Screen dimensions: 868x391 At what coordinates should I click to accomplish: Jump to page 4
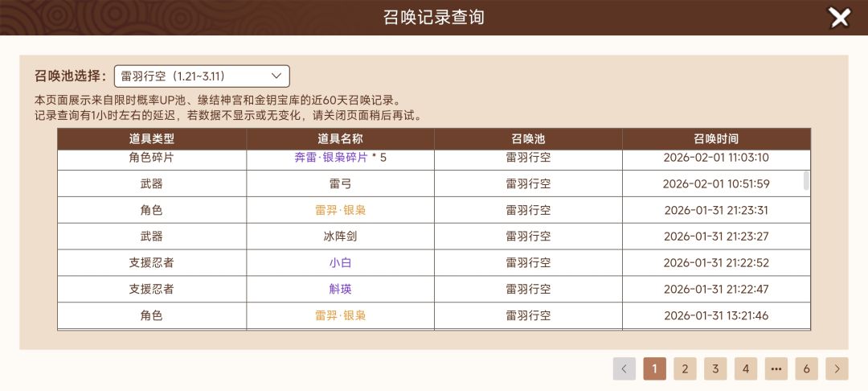[746, 369]
